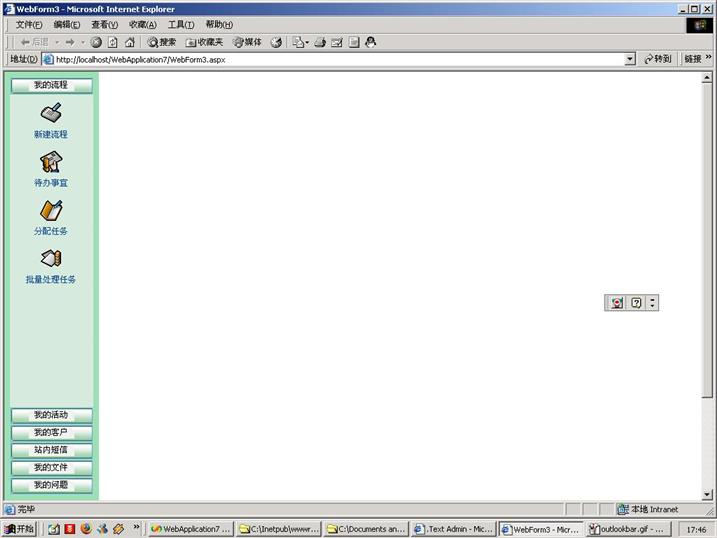
Task: Open the 新建流程 (new process) icon
Action: (x=51, y=112)
